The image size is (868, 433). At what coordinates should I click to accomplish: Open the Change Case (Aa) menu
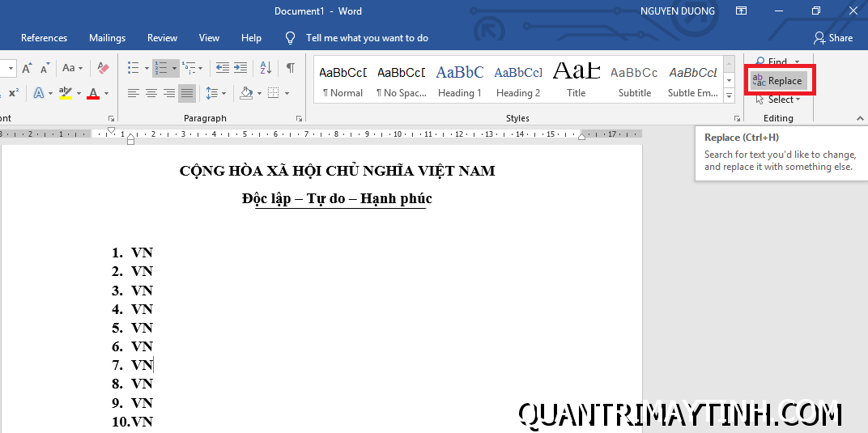pyautogui.click(x=72, y=68)
